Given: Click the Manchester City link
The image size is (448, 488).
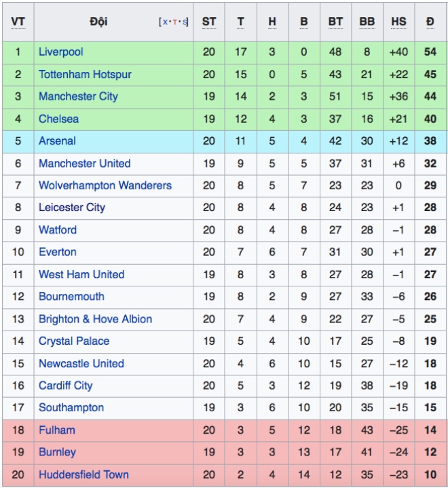Looking at the screenshot, I should (x=78, y=96).
